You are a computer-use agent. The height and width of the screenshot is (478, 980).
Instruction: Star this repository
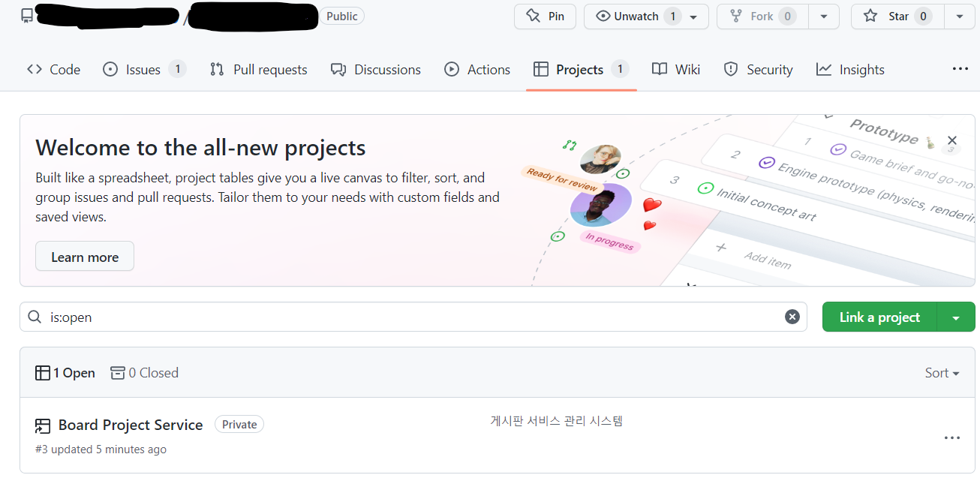point(897,16)
